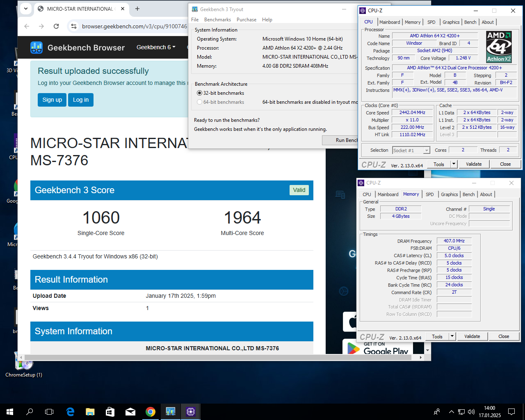Switch to Memory tab in top CPU-Z
The width and height of the screenshot is (525, 420).
(x=413, y=22)
